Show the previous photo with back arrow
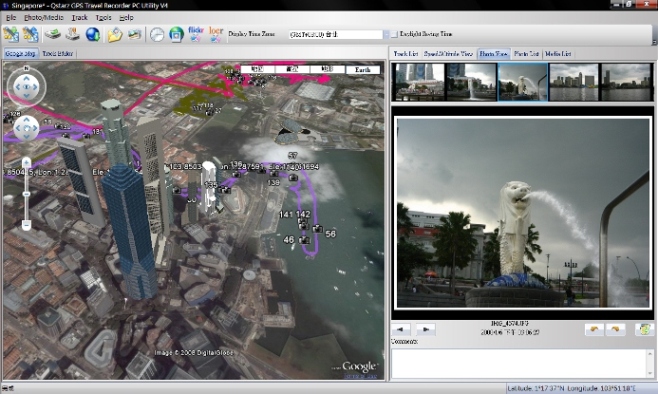Image resolution: width=658 pixels, height=394 pixels. click(x=401, y=329)
